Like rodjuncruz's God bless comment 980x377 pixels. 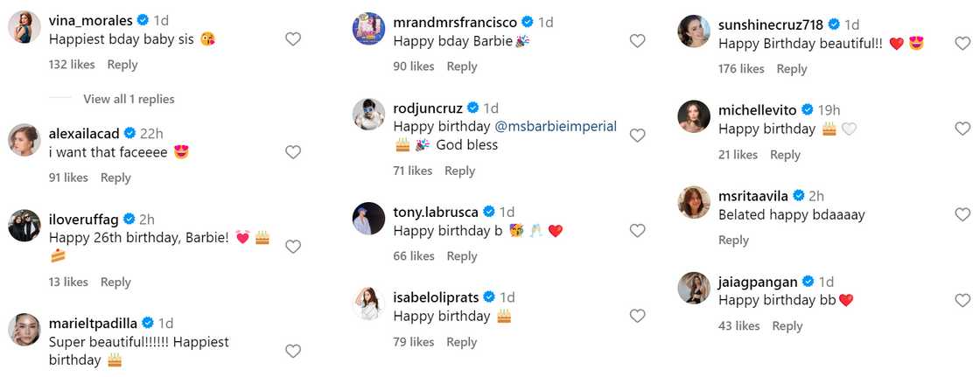(638, 136)
